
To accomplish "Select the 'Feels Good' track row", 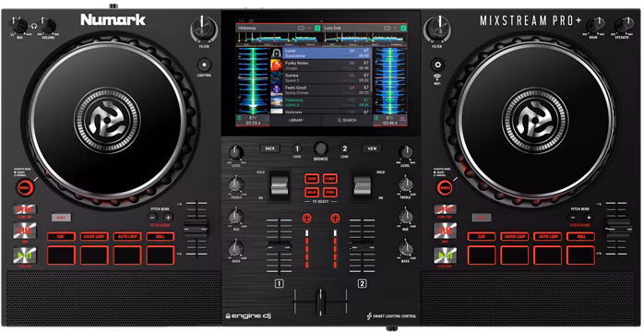I will 320,89.
